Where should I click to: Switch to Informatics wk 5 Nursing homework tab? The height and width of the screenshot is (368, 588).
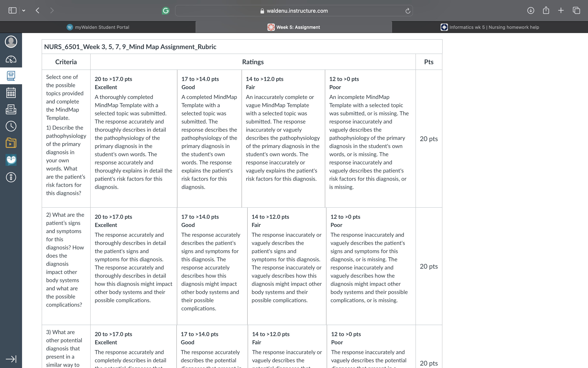point(490,27)
